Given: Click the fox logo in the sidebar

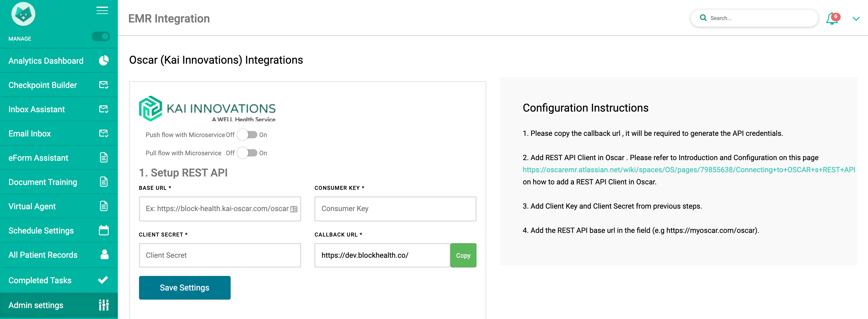Looking at the screenshot, I should tap(23, 14).
